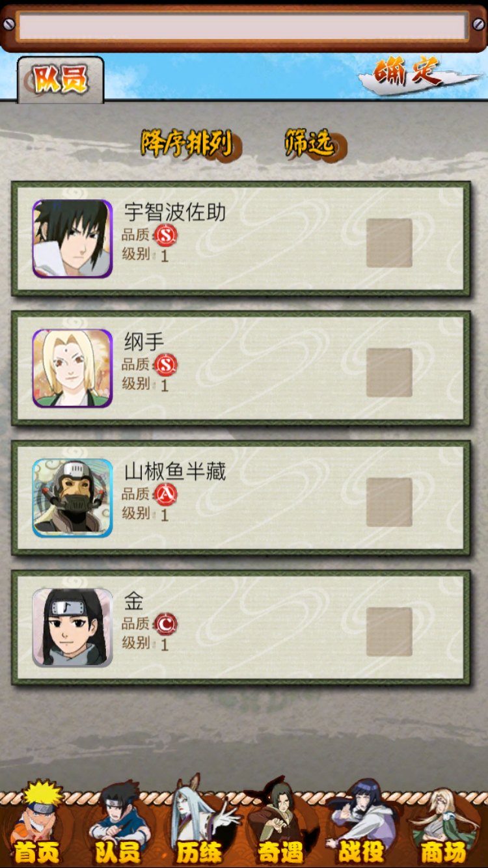
Task: Click the empty top bar field
Action: pos(242,27)
